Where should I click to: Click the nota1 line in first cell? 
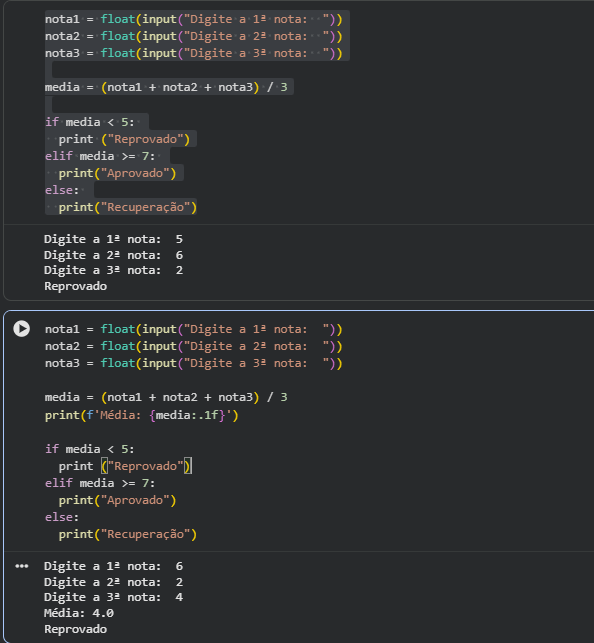pos(193,19)
